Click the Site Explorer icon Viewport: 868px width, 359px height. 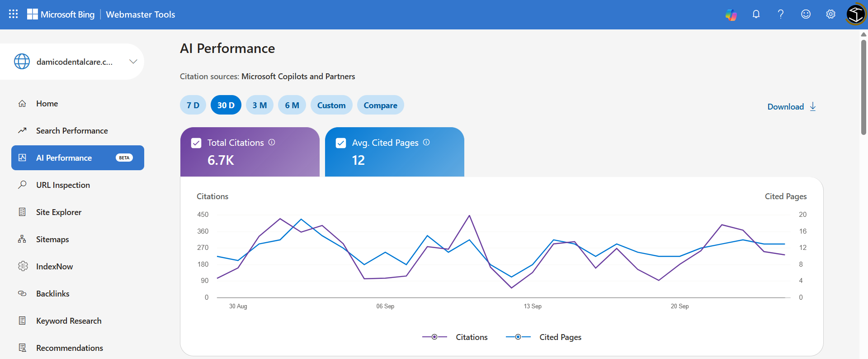pos(22,212)
